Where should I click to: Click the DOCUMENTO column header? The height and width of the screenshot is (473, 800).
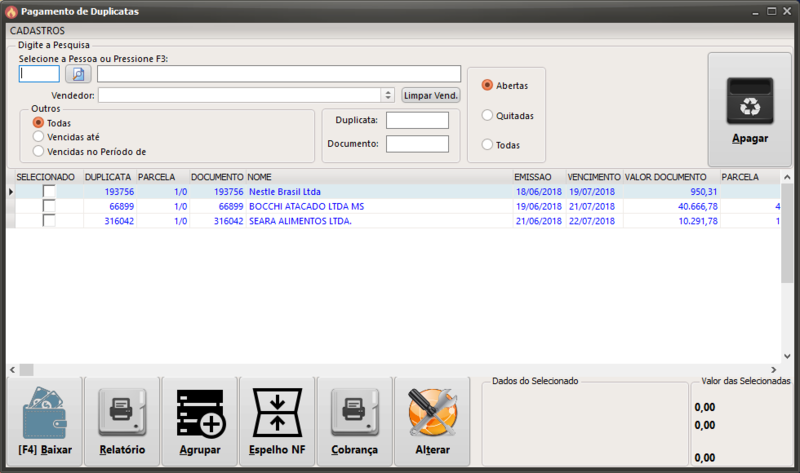217,177
